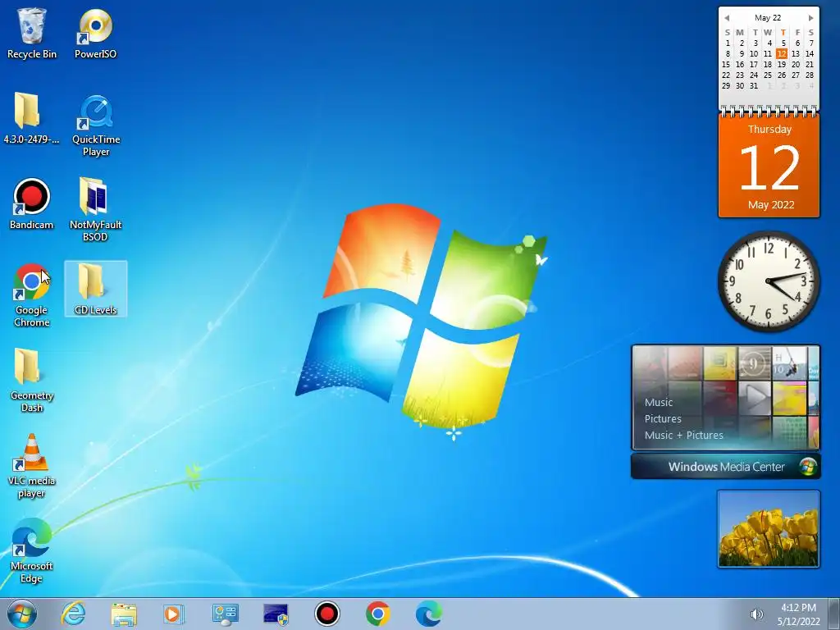This screenshot has height=630, width=840.
Task: Click the May 22 calendar month title
Action: click(x=768, y=18)
